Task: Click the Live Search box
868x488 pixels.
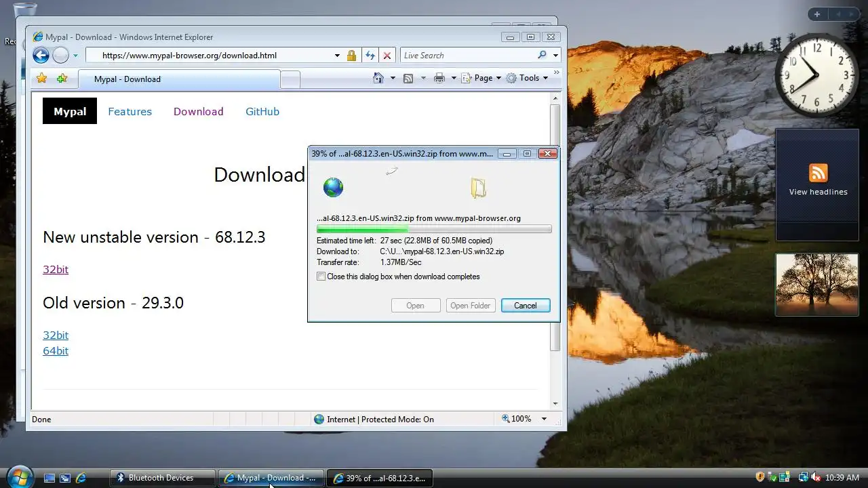Action: tap(468, 56)
